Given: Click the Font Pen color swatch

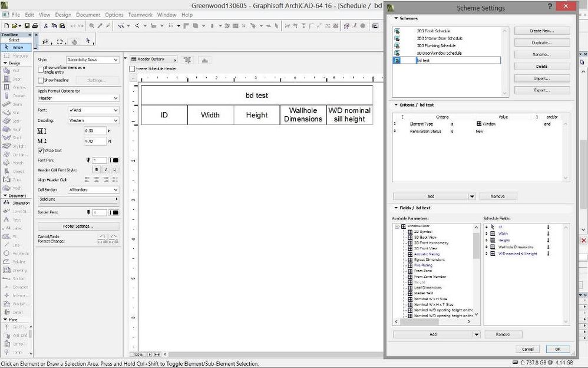Looking at the screenshot, I should [115, 160].
